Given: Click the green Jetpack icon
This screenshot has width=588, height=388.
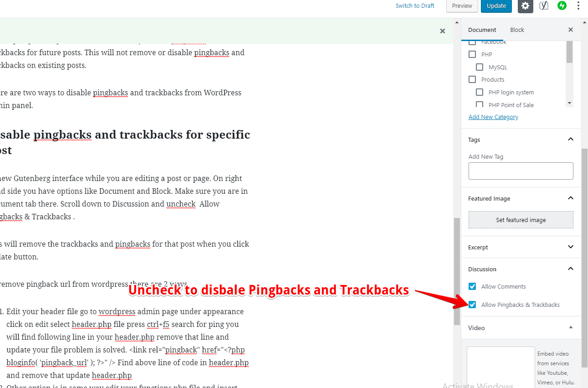Looking at the screenshot, I should (562, 6).
